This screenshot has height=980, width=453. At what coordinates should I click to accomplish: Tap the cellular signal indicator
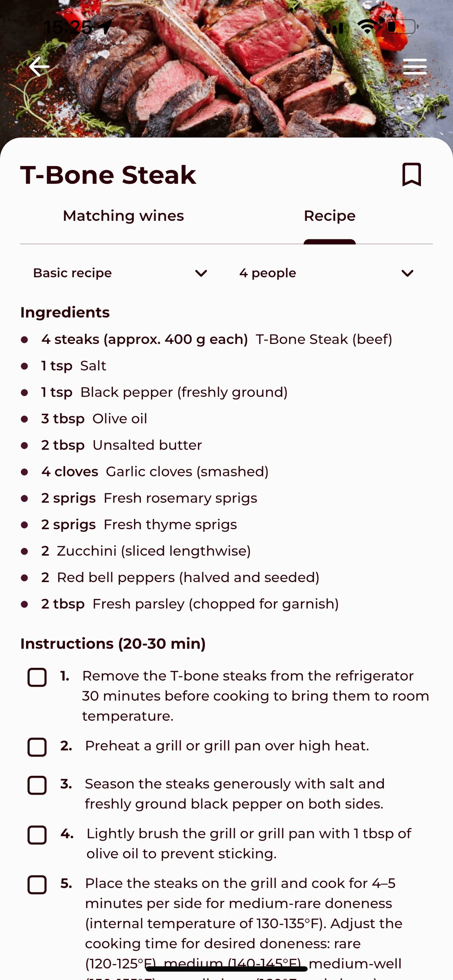pos(336,26)
